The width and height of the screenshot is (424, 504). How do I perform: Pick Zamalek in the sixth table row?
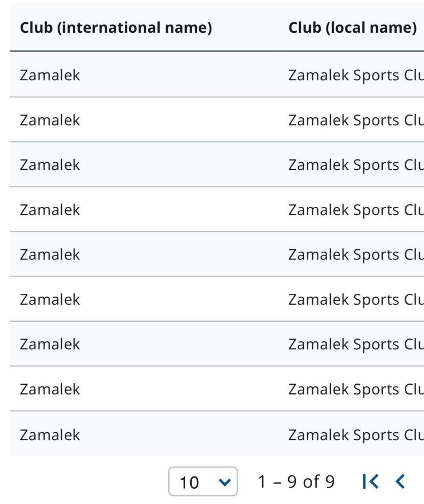(50, 299)
